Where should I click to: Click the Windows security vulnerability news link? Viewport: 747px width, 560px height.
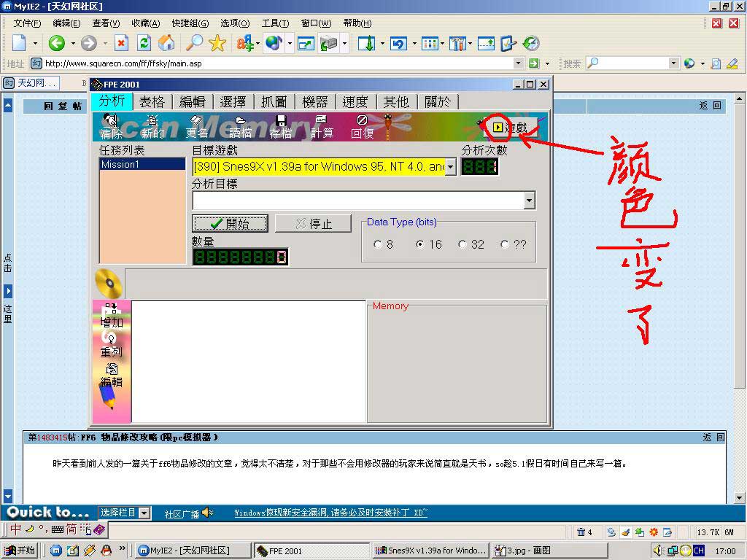click(331, 513)
